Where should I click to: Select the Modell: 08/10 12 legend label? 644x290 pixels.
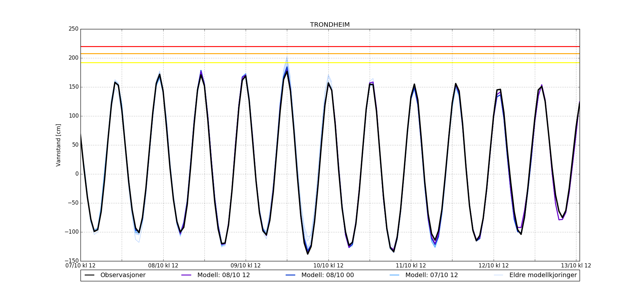(223, 275)
